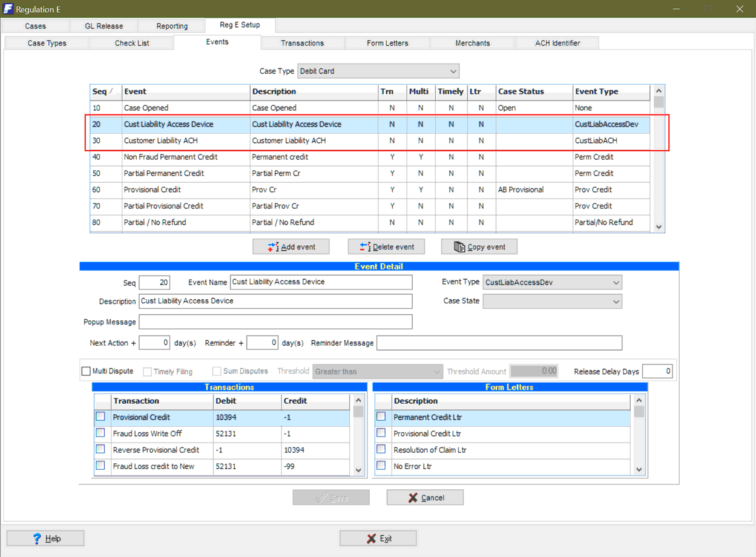Click the Add event plus icon
Viewport: 756px width, 557px height.
click(x=273, y=247)
